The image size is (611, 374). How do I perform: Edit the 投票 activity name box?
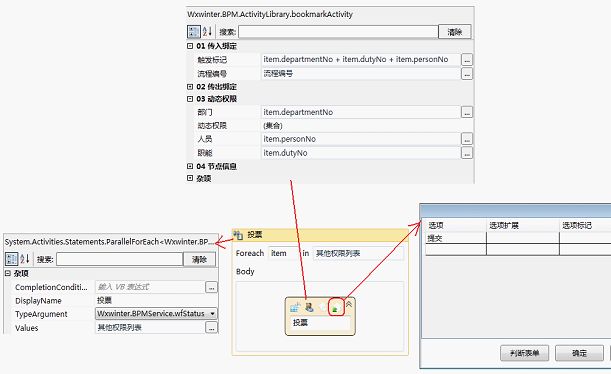click(320, 323)
